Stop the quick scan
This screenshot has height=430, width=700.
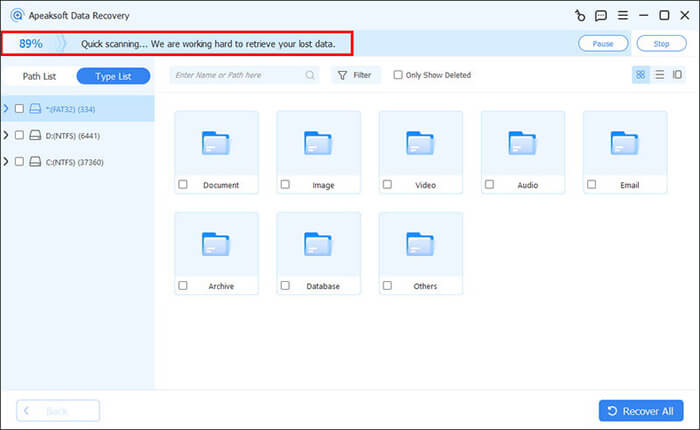[662, 44]
